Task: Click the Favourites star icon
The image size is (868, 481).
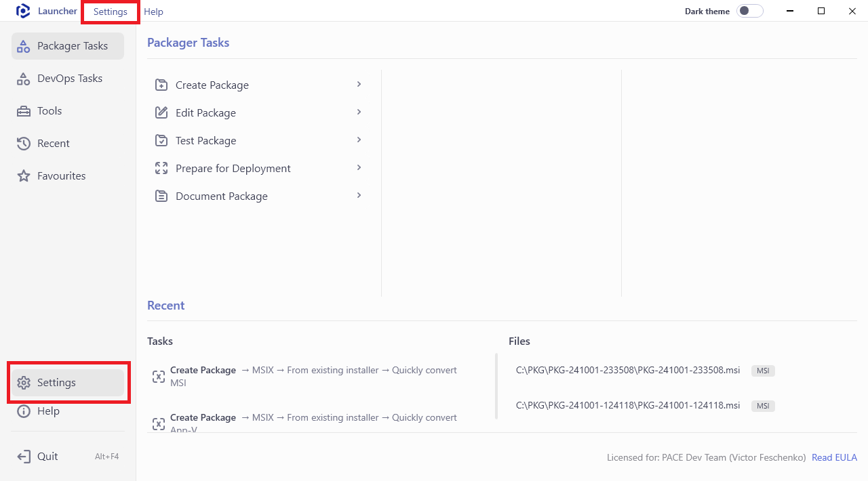Action: point(24,176)
